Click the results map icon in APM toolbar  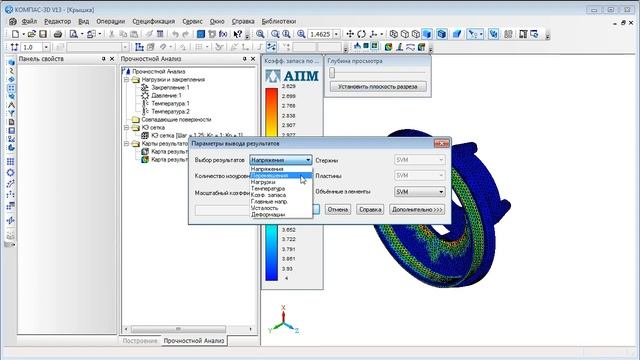(x=388, y=47)
